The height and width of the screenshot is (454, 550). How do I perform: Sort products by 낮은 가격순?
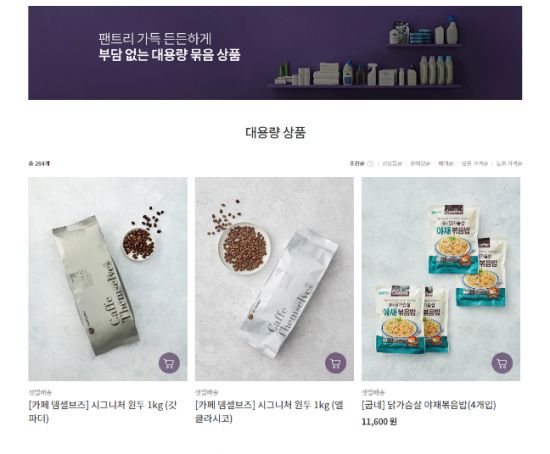coord(474,163)
